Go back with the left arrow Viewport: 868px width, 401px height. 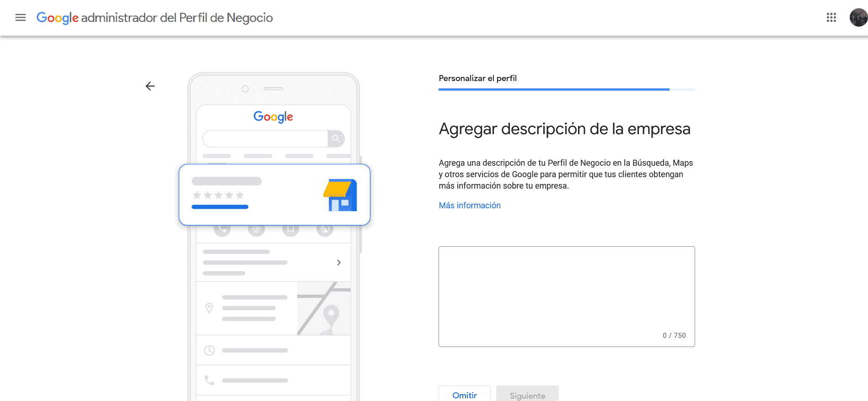(150, 86)
